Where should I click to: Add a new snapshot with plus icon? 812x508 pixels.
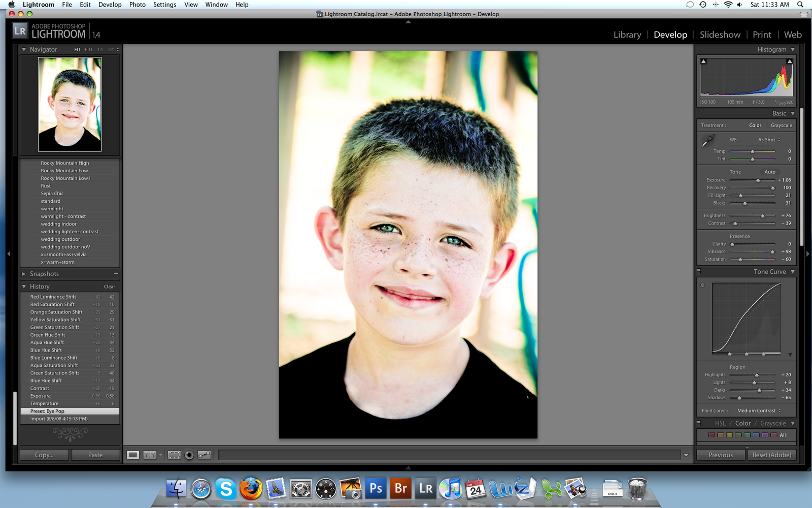[x=116, y=274]
